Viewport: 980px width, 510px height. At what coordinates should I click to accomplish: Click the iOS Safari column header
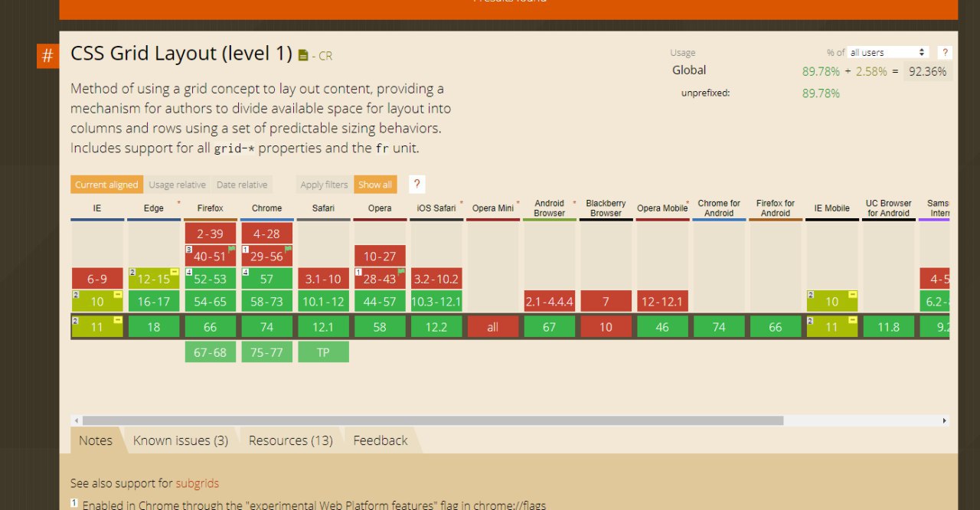click(x=436, y=208)
